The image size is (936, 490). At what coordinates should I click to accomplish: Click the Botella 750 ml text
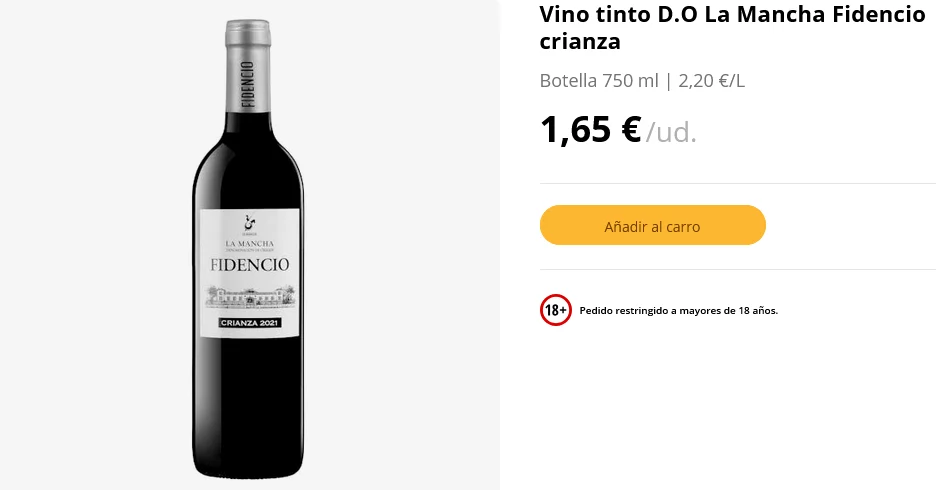click(x=599, y=81)
